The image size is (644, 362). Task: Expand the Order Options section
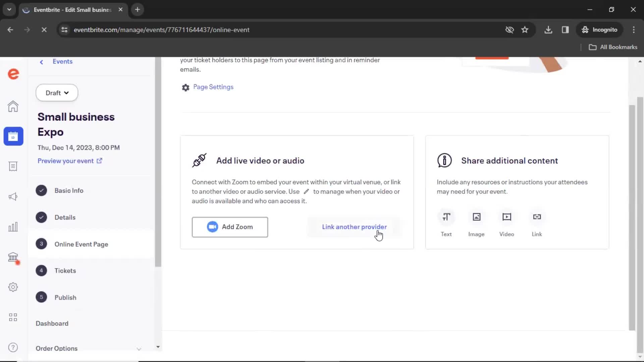click(89, 348)
